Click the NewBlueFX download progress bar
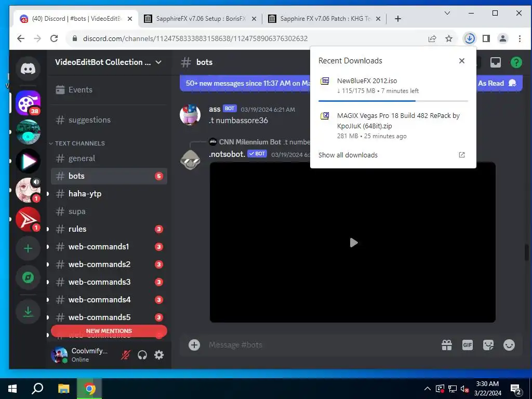Image resolution: width=532 pixels, height=399 pixels. 393,101
